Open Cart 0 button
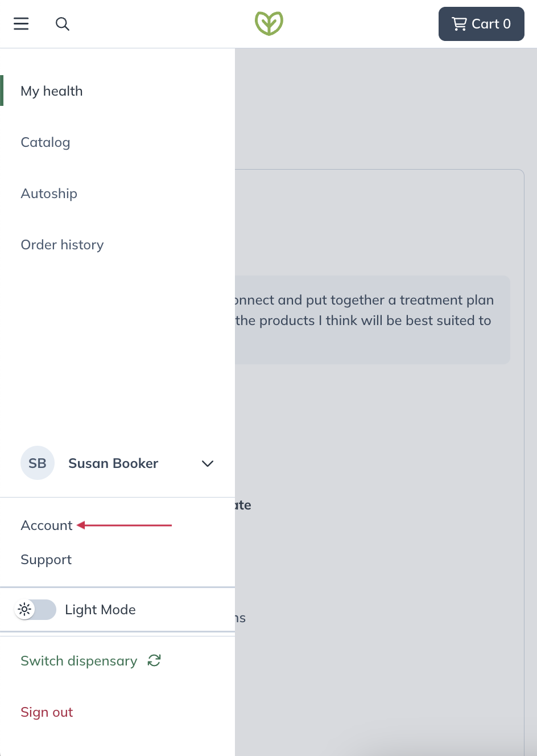 481,24
